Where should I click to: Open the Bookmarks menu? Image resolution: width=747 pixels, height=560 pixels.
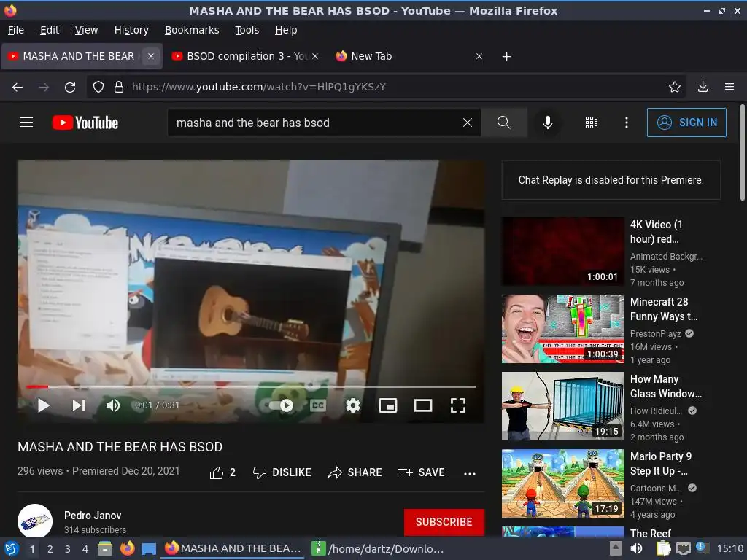click(192, 30)
